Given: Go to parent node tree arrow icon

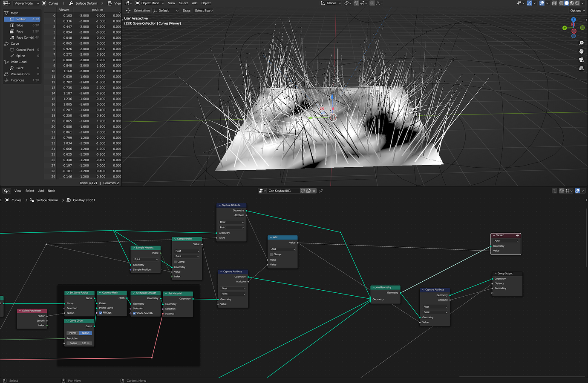Looking at the screenshot, I should coord(554,191).
